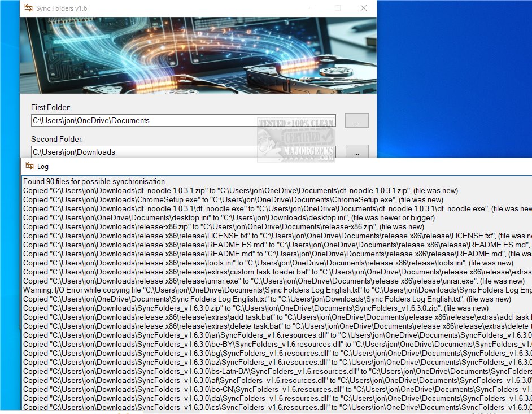The width and height of the screenshot is (532, 414).
Task: Select the log line copying SyncFolders_v1.6.3.0.zip
Action: pos(255,308)
